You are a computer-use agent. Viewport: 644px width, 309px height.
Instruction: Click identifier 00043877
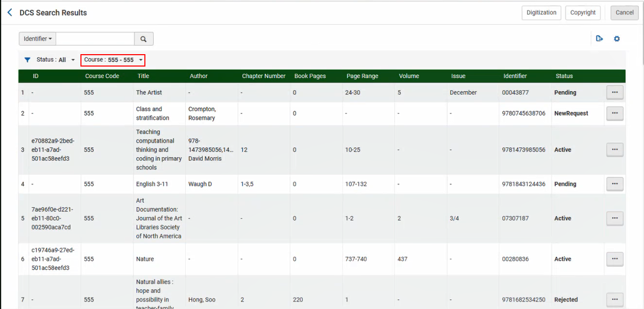click(x=515, y=92)
